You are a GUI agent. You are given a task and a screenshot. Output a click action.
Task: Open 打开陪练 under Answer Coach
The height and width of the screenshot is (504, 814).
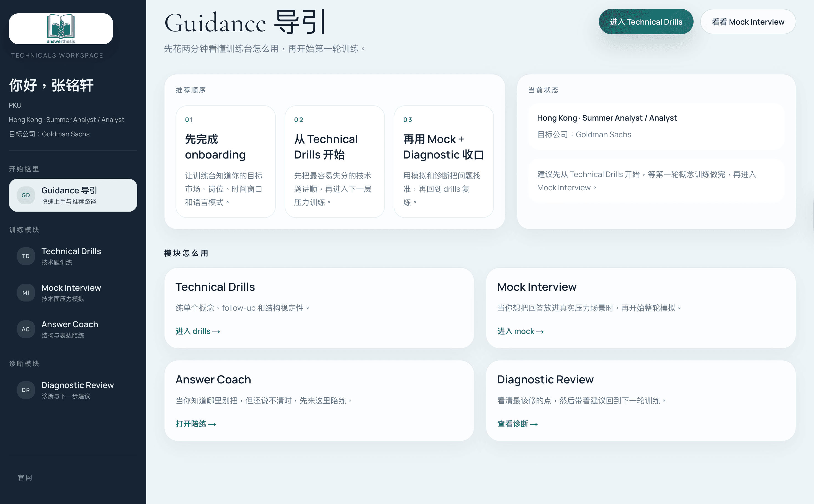196,424
